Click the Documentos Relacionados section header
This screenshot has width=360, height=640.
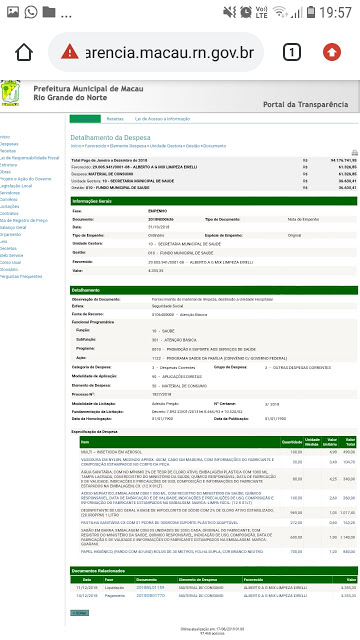pos(214,571)
